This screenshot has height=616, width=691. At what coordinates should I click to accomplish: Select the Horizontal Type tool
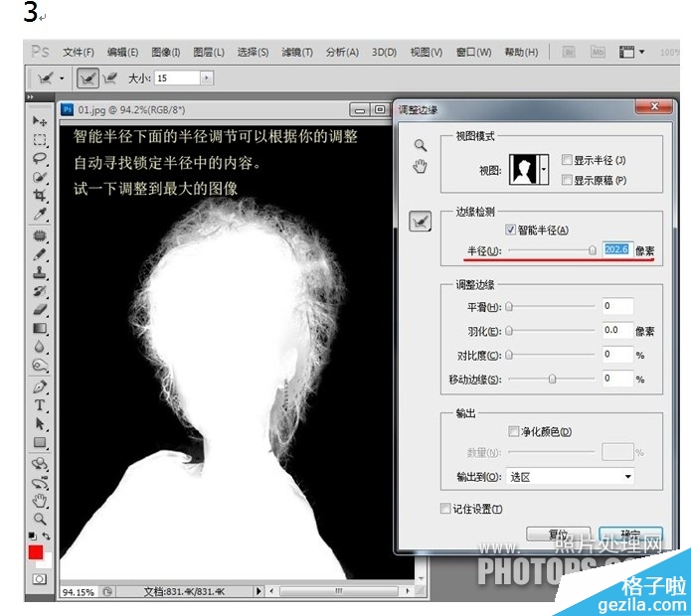click(40, 405)
